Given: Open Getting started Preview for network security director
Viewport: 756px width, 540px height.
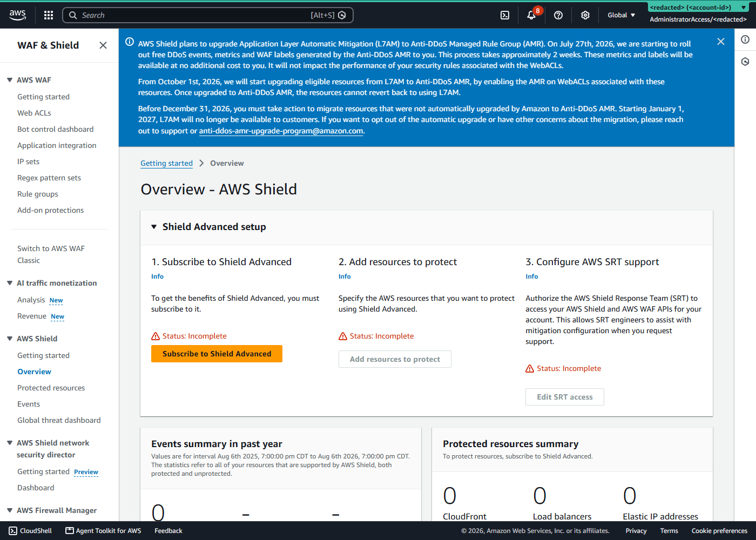Looking at the screenshot, I should pyautogui.click(x=43, y=471).
